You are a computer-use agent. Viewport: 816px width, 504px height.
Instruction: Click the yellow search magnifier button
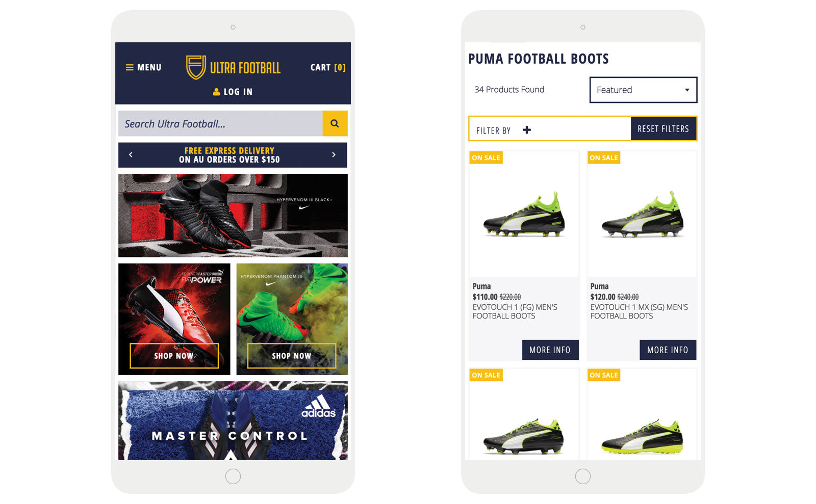point(335,123)
